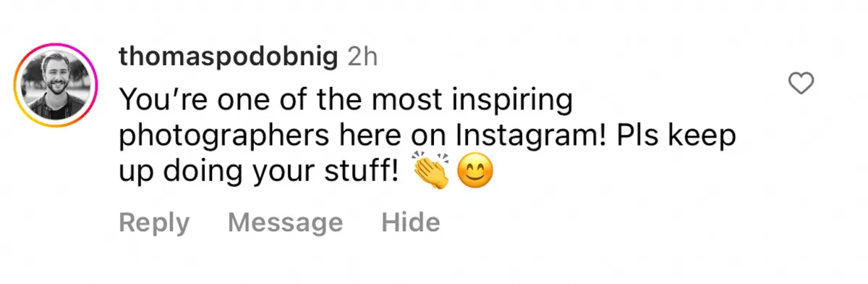Screen dimensions: 868x284
Task: Click the 2h timestamp
Action: pyautogui.click(x=362, y=58)
